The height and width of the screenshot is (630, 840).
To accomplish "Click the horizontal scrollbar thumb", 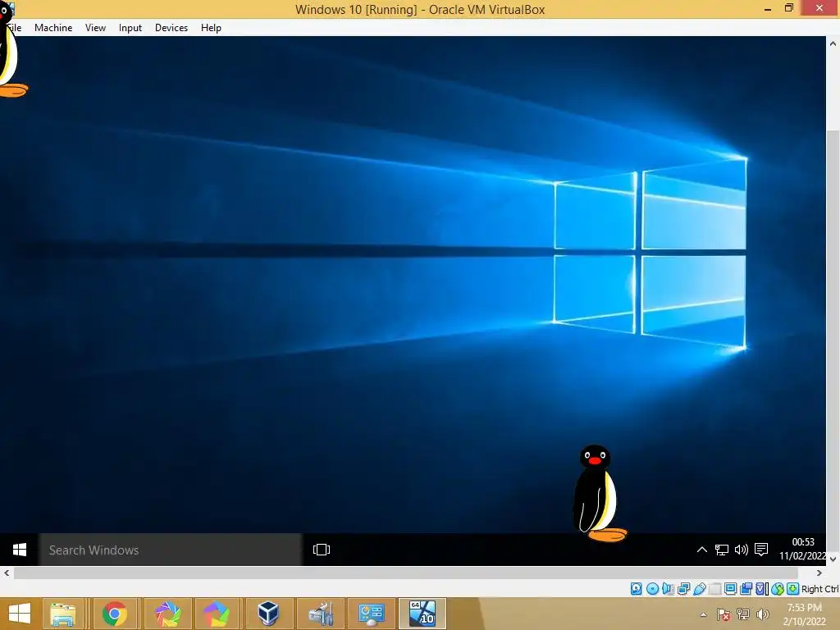I will pos(405,573).
